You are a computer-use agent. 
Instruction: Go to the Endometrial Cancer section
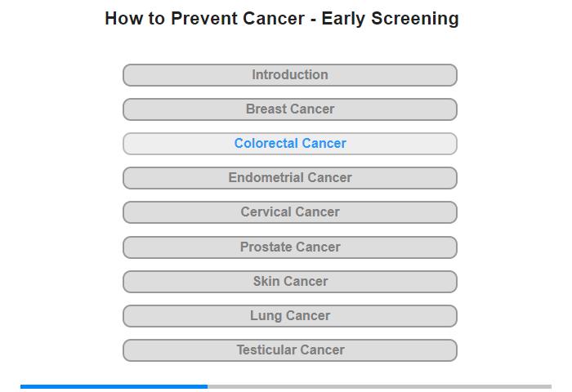[x=289, y=178]
